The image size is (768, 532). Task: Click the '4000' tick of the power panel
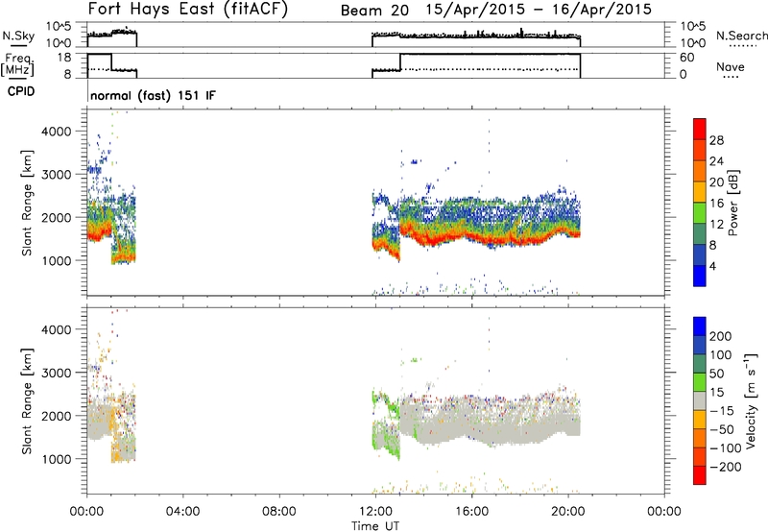tap(56, 132)
